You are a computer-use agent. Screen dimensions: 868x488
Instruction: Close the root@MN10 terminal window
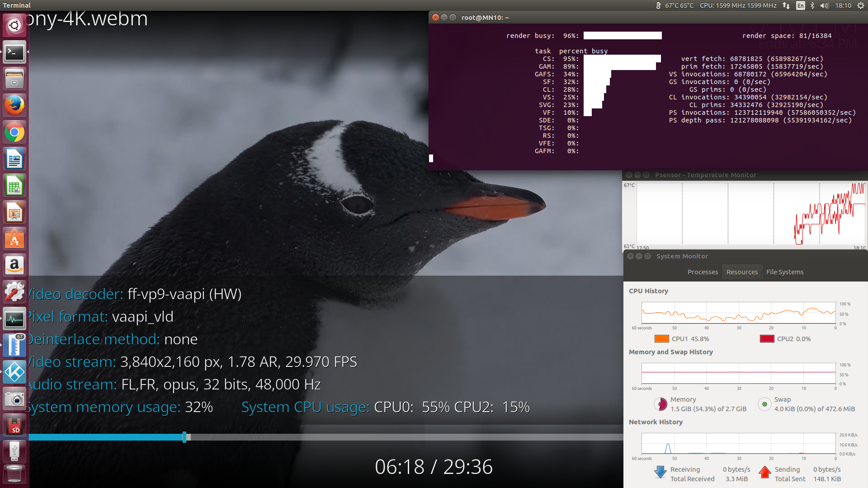[x=435, y=17]
